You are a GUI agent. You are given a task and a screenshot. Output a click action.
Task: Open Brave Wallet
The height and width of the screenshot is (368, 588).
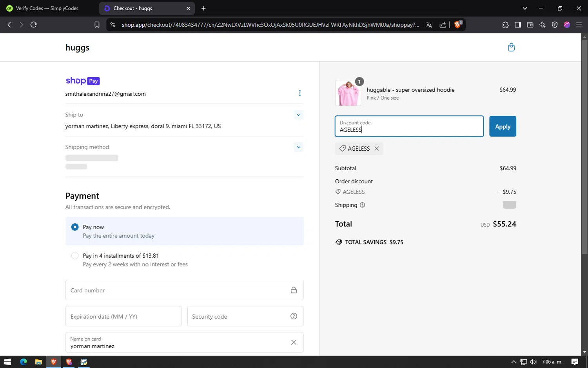(530, 25)
